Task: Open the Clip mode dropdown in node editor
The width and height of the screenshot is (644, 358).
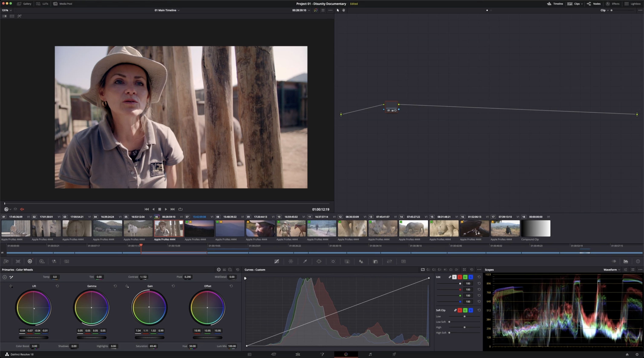Action: coord(605,10)
